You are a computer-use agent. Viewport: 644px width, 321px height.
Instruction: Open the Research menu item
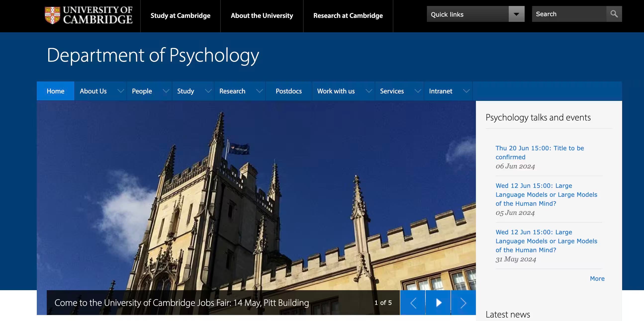point(232,91)
